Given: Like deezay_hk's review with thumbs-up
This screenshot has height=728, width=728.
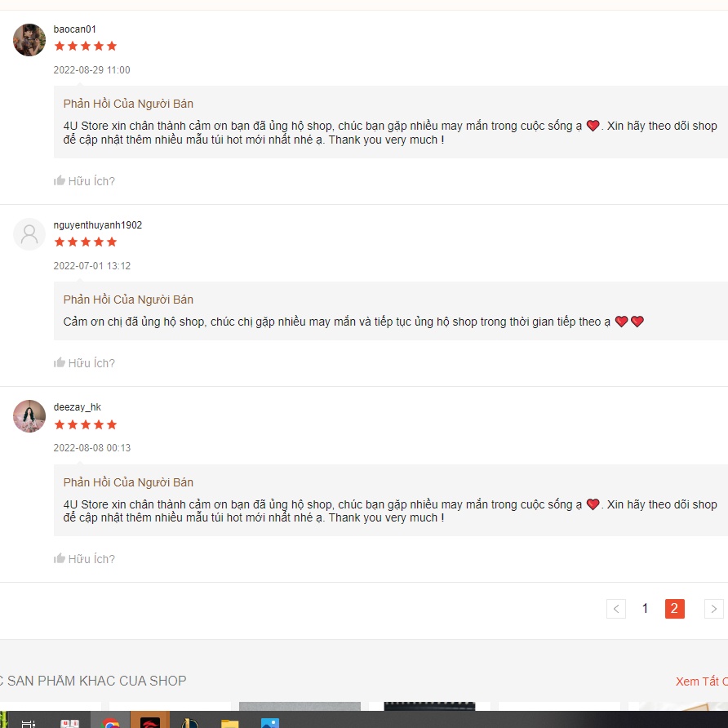Looking at the screenshot, I should click(84, 559).
